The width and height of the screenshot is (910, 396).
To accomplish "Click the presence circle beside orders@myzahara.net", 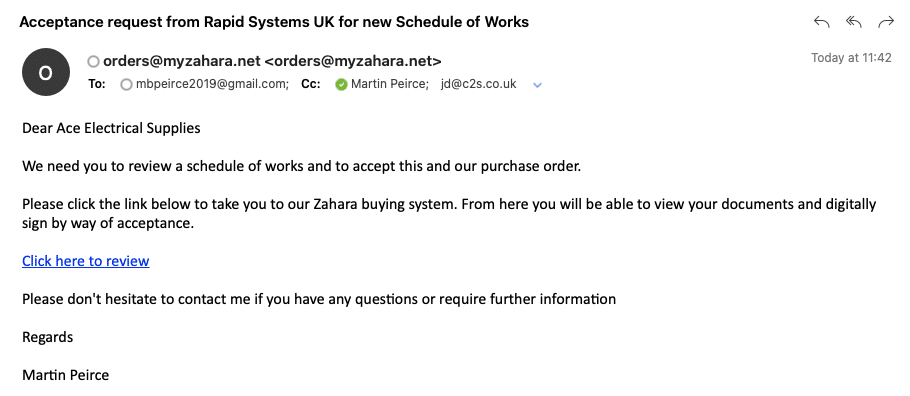I will coord(93,62).
